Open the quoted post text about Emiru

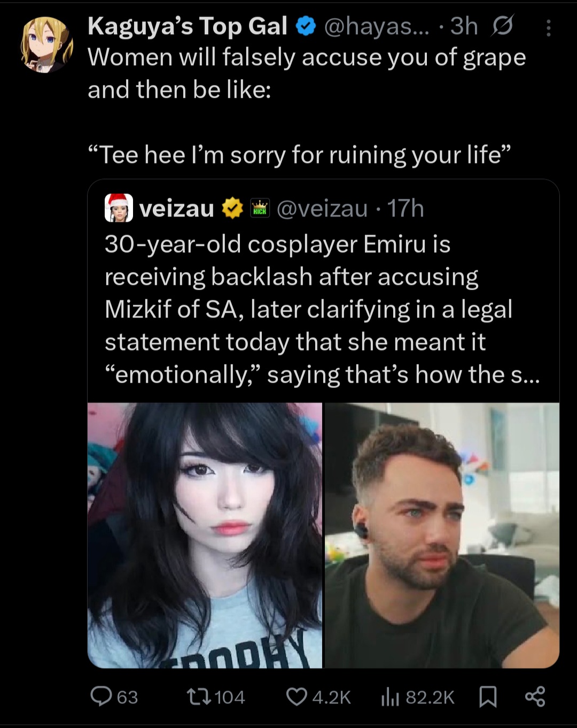[x=322, y=309]
